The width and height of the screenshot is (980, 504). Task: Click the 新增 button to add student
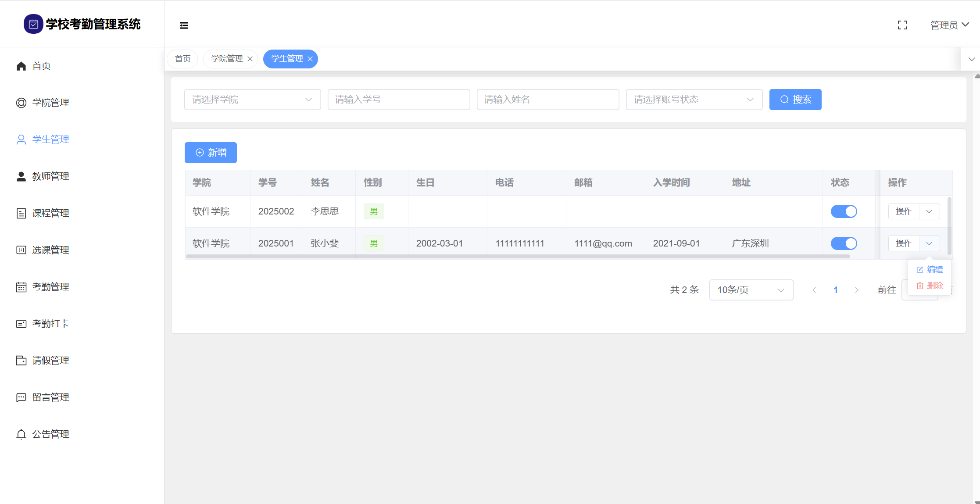click(x=211, y=153)
